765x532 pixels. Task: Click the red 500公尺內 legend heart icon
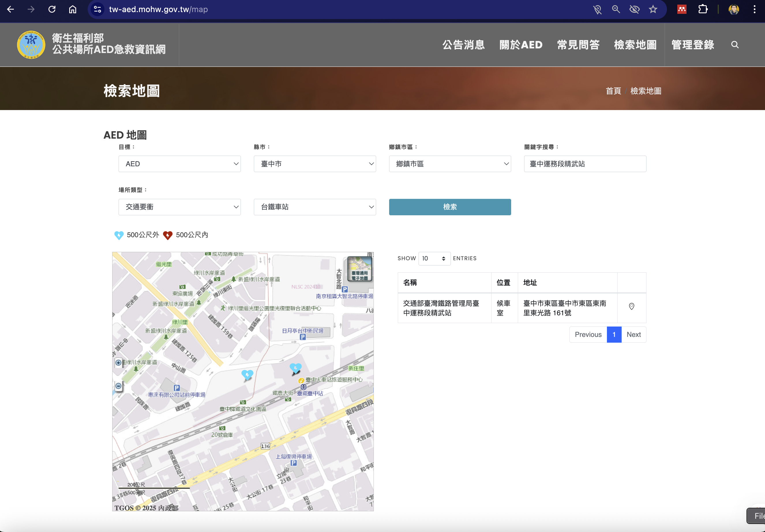[168, 235]
